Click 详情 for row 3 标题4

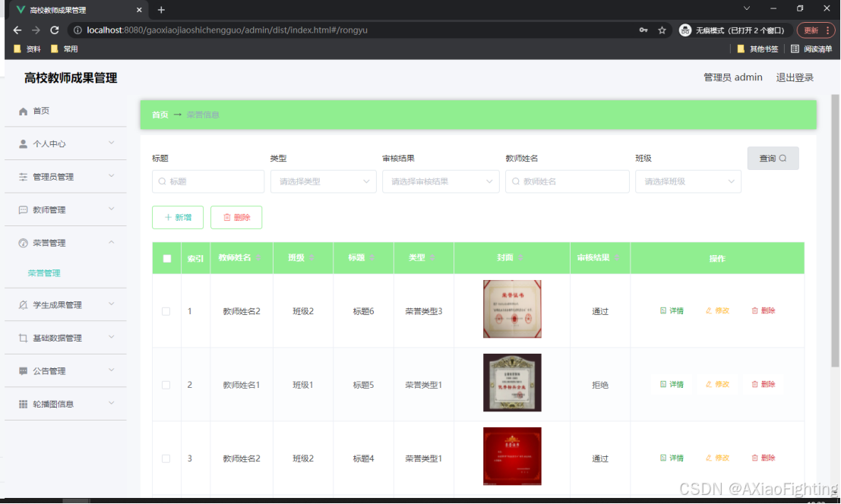[672, 458]
